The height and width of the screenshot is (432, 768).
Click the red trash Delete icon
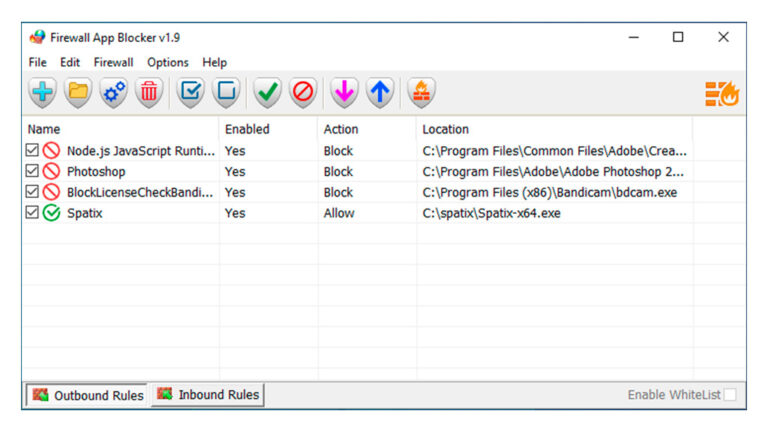coord(149,92)
